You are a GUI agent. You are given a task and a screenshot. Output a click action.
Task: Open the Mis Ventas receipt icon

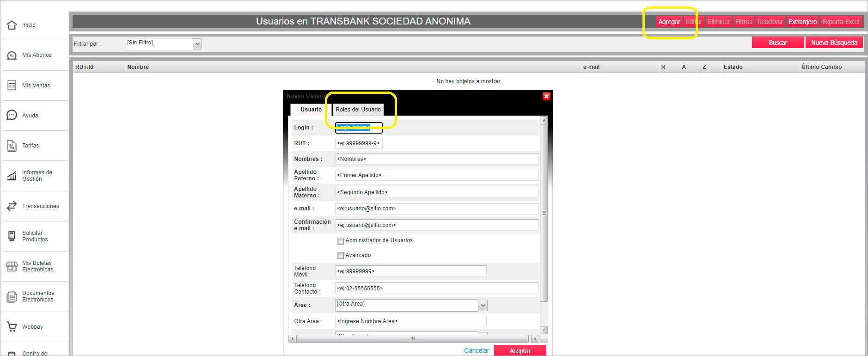[x=12, y=86]
